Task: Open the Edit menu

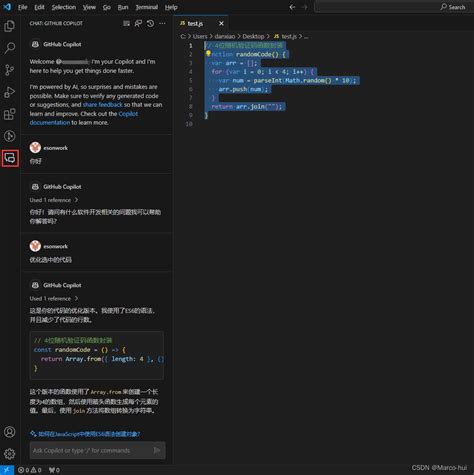Action: pos(39,7)
